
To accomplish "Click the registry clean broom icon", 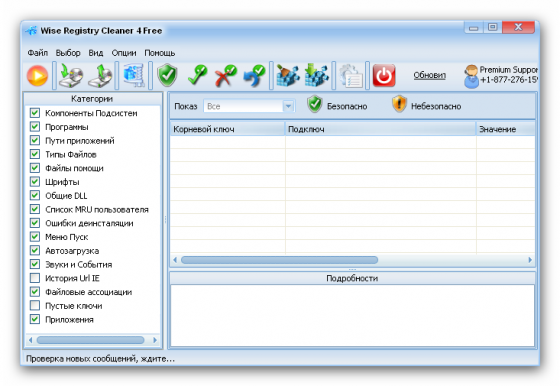I will 288,75.
